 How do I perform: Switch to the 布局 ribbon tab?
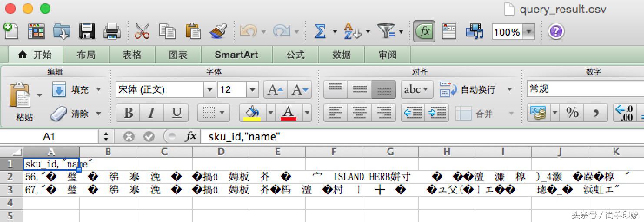point(86,55)
